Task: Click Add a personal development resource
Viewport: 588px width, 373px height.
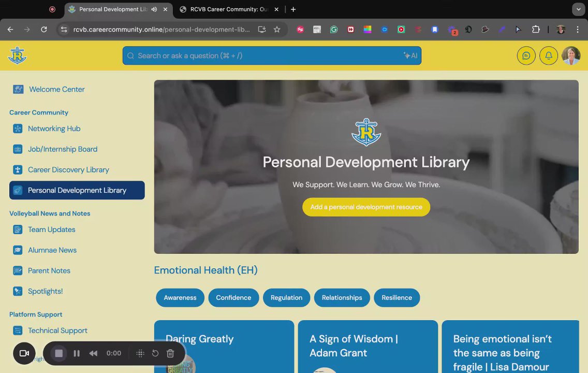Action: click(366, 207)
